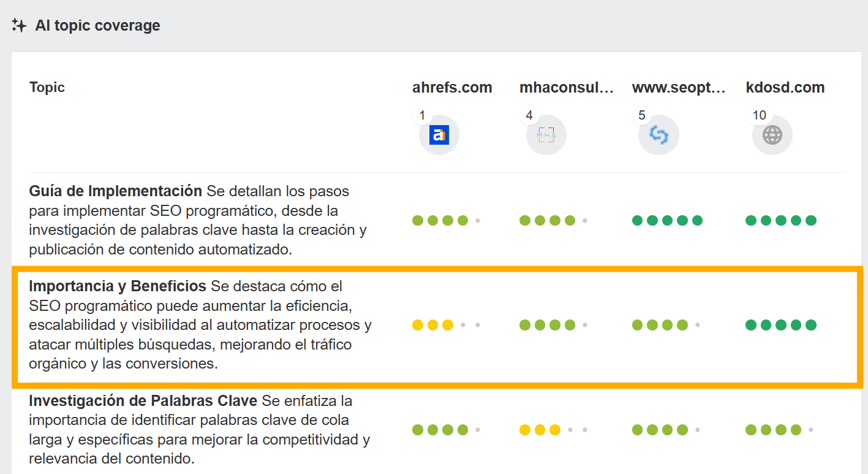Image resolution: width=868 pixels, height=474 pixels.
Task: Click the mhaconsul site favicon
Action: 545,134
